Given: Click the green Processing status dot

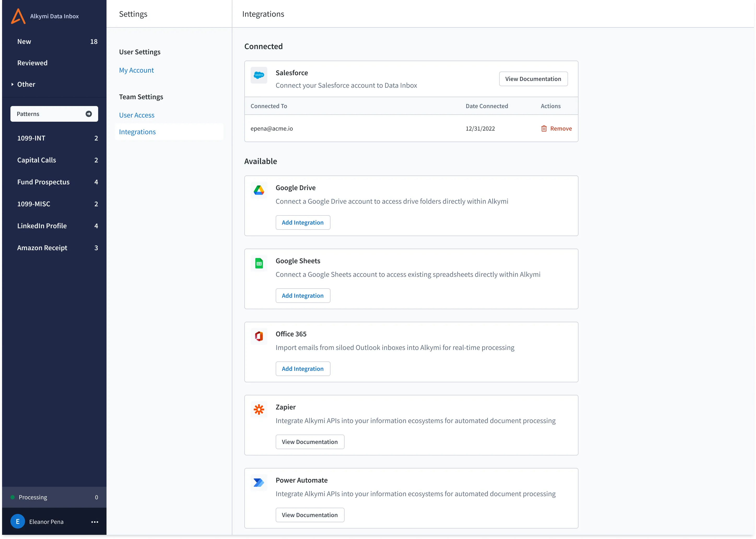Looking at the screenshot, I should [13, 497].
